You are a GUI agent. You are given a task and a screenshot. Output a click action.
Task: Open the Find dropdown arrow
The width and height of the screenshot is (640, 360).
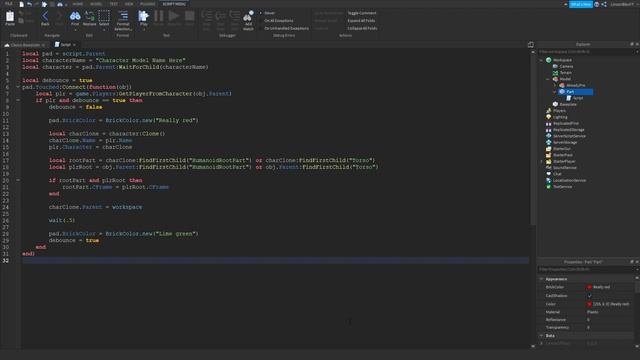coord(75,30)
